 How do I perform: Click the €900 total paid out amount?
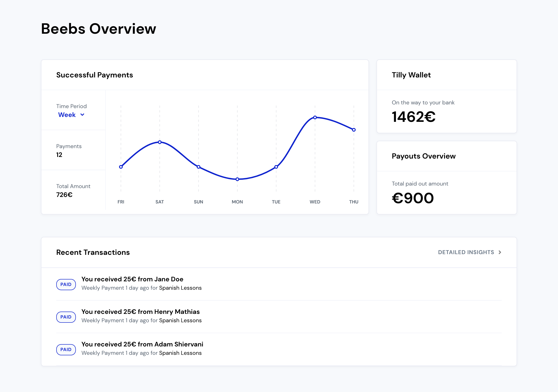(x=413, y=198)
